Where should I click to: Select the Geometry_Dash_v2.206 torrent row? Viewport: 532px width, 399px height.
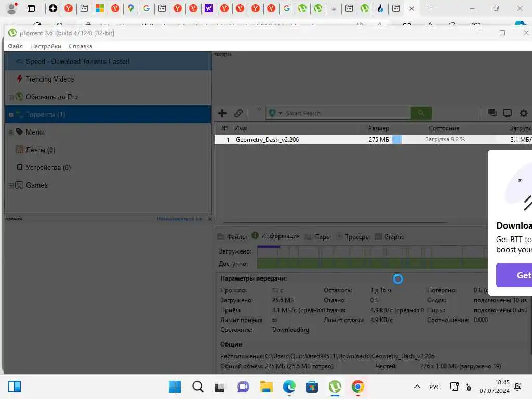click(373, 139)
